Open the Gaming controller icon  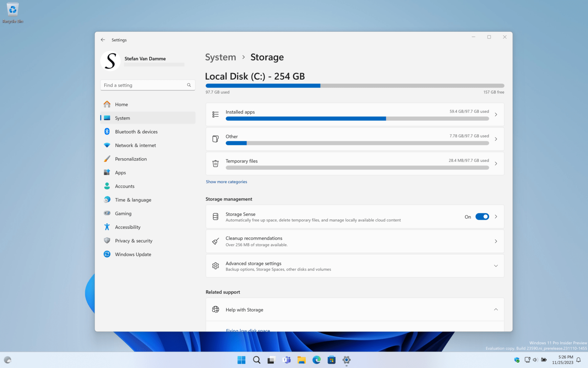point(106,213)
